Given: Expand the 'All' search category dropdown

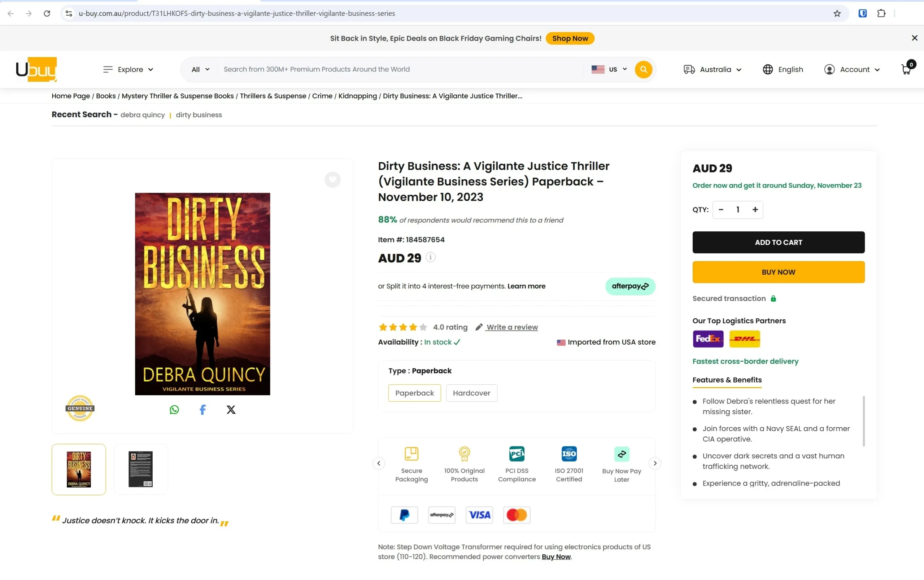Looking at the screenshot, I should [200, 69].
